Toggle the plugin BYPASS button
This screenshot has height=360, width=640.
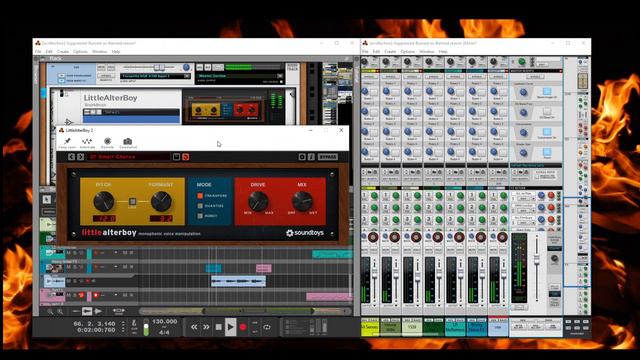327,157
